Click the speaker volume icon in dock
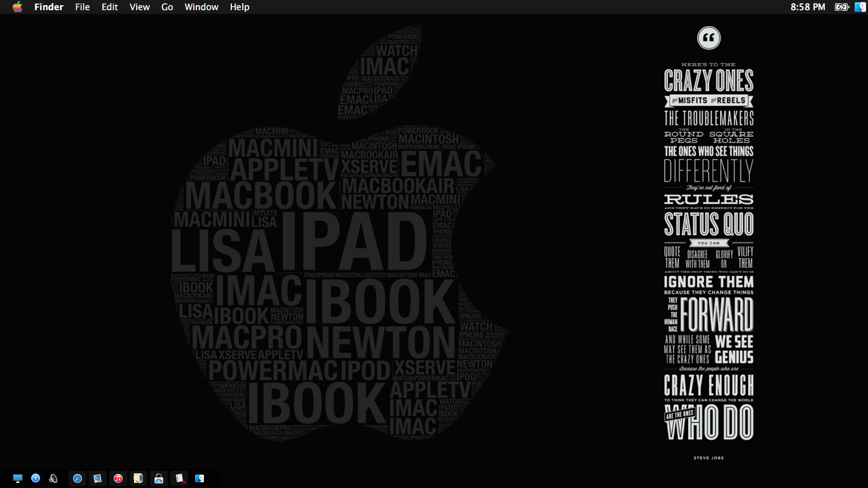Screen dimensions: 868x488 pos(53,478)
